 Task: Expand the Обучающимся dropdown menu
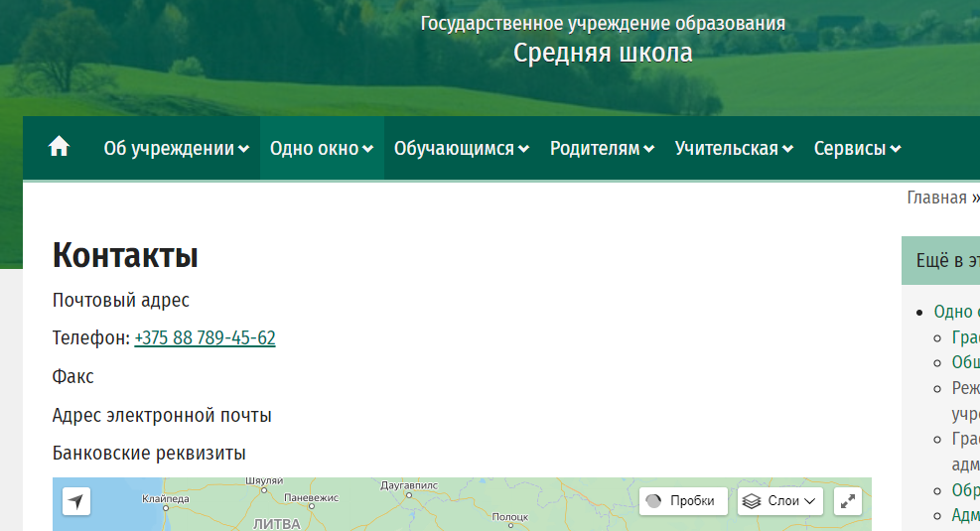pyautogui.click(x=462, y=149)
